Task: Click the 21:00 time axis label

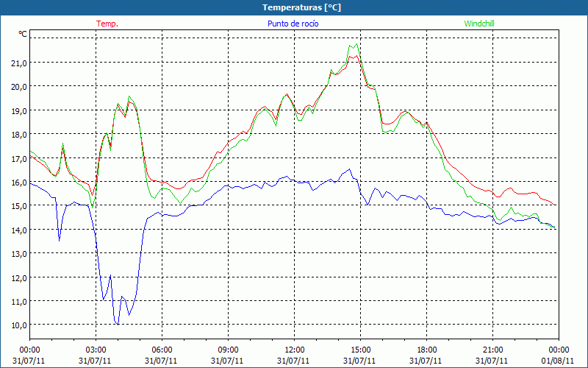Action: (492, 350)
